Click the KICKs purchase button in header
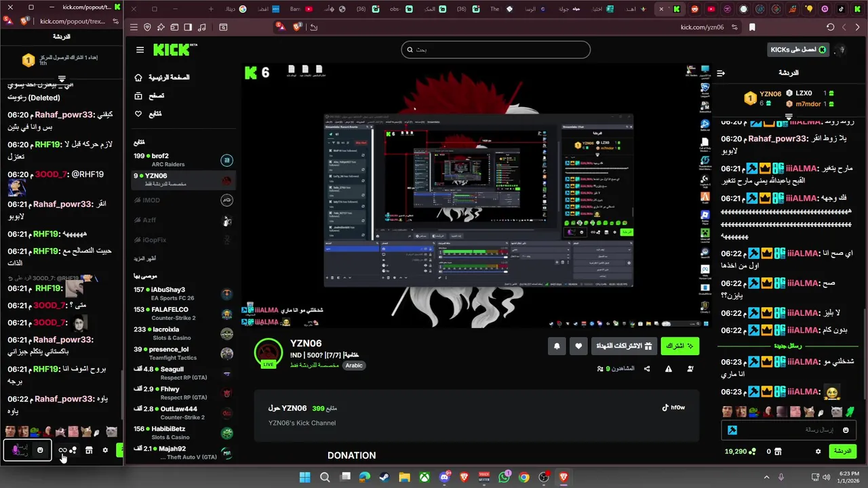868x488 pixels. tap(799, 49)
